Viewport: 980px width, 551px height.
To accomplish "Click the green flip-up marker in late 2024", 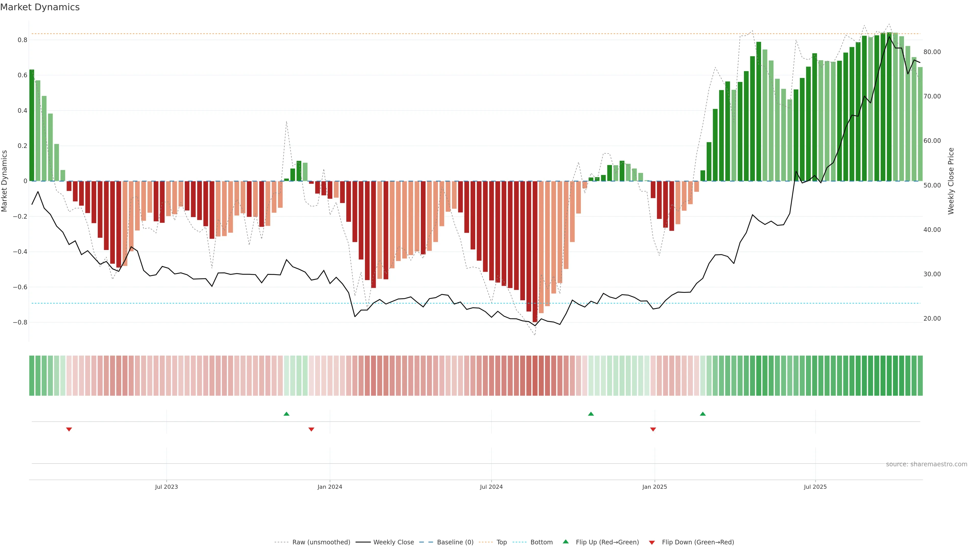I will 591,414.
